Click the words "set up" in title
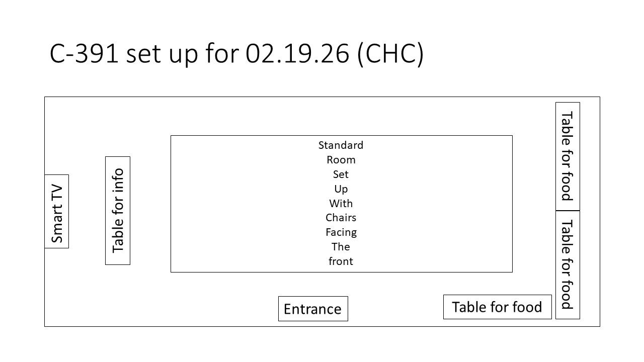Viewport: 644px width, 362px height. (162, 54)
